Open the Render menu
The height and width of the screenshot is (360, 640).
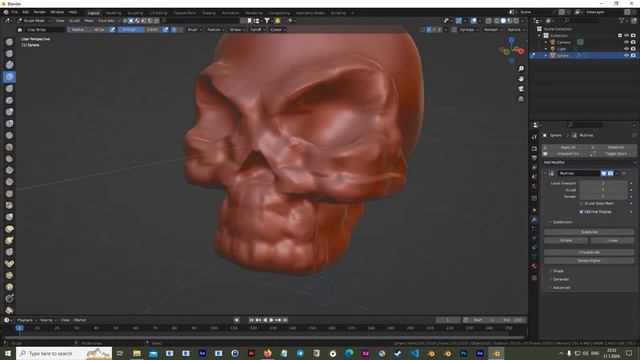point(40,12)
